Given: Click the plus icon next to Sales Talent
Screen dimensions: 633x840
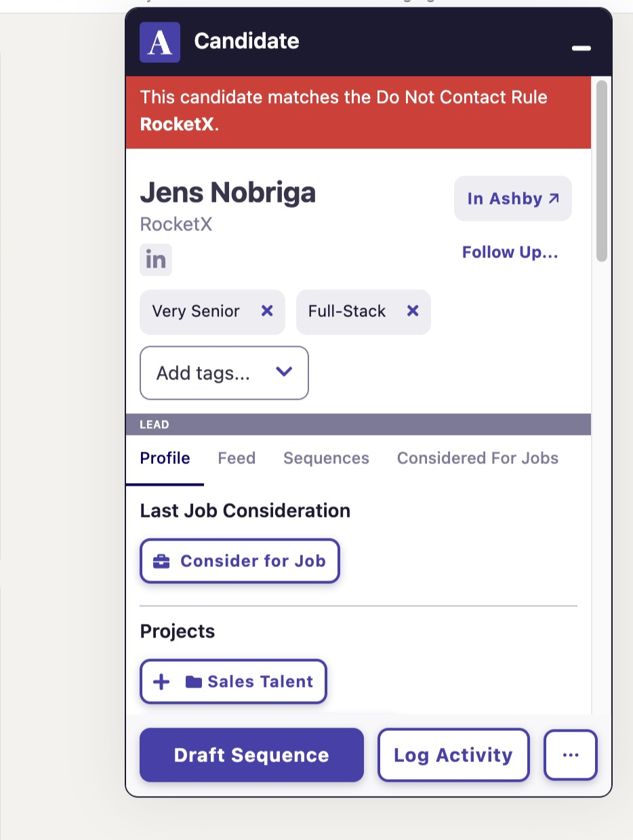Looking at the screenshot, I should click(161, 681).
